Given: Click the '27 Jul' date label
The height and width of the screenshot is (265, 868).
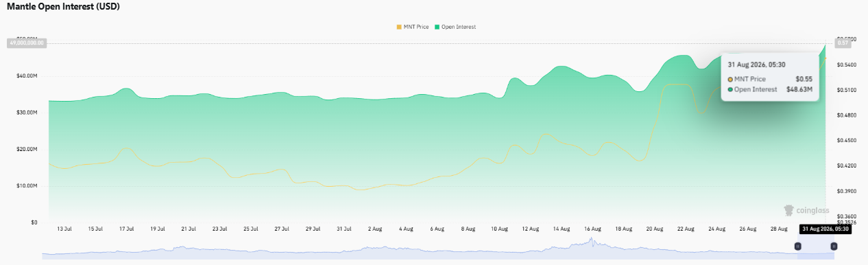Looking at the screenshot, I should tap(282, 228).
